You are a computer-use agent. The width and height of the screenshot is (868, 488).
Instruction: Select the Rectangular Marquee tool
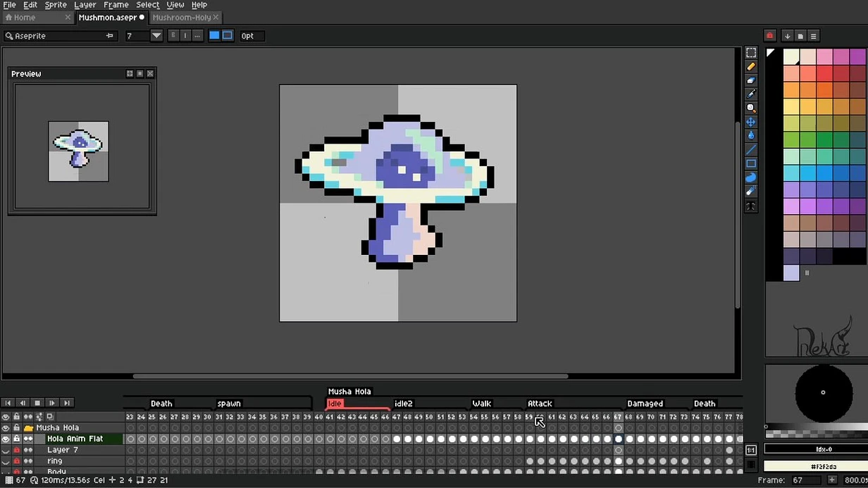[x=751, y=53]
